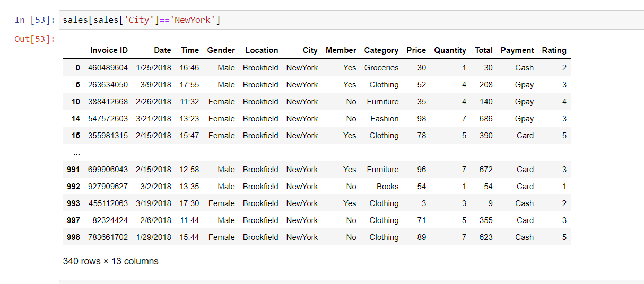
Task: Click the Category column header
Action: pyautogui.click(x=381, y=50)
